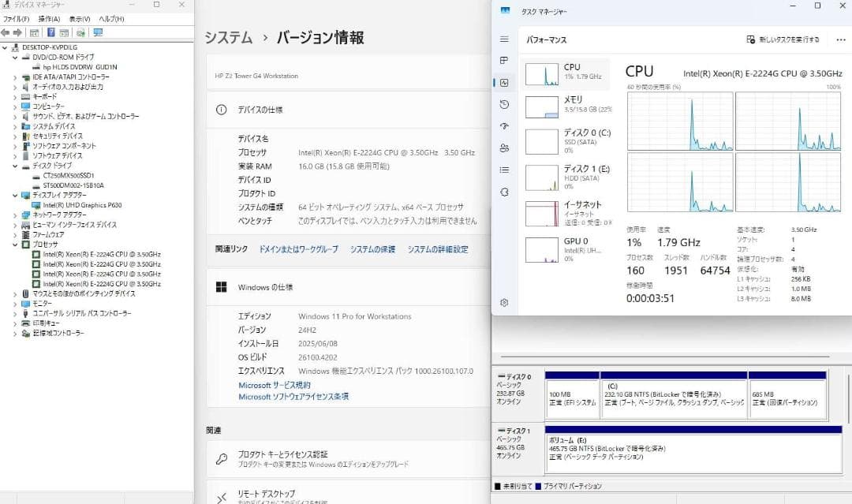The height and width of the screenshot is (504, 852).
Task: Click the scan for hardware changes toolbar icon
Action: click(79, 32)
